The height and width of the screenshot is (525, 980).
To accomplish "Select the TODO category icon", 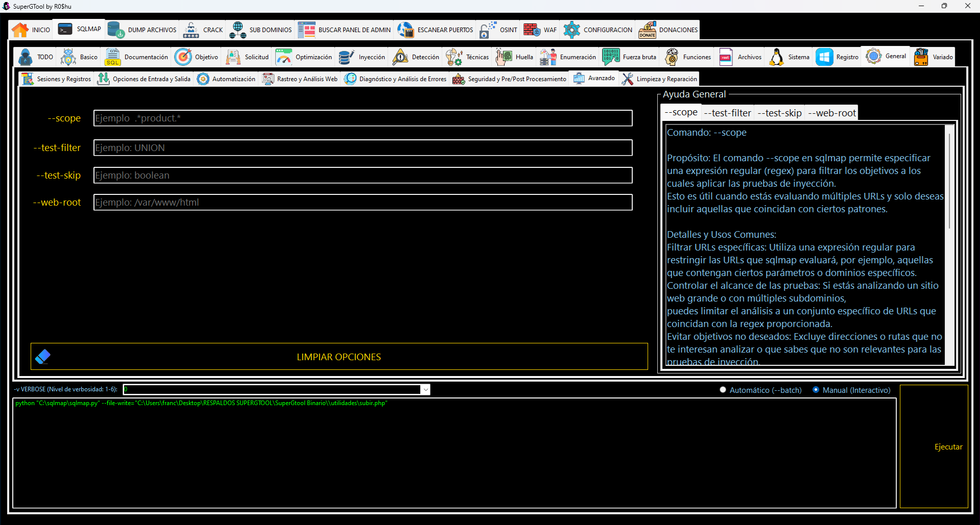I will tap(25, 57).
